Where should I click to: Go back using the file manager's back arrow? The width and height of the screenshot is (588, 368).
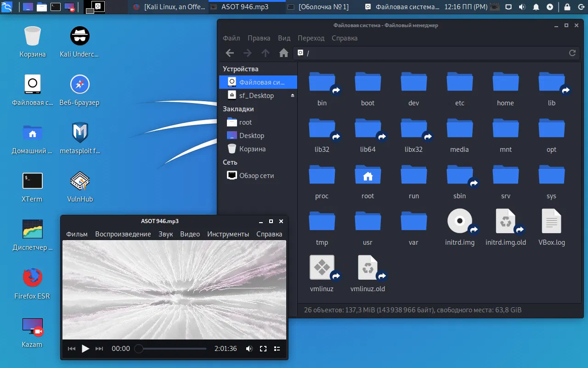(230, 53)
